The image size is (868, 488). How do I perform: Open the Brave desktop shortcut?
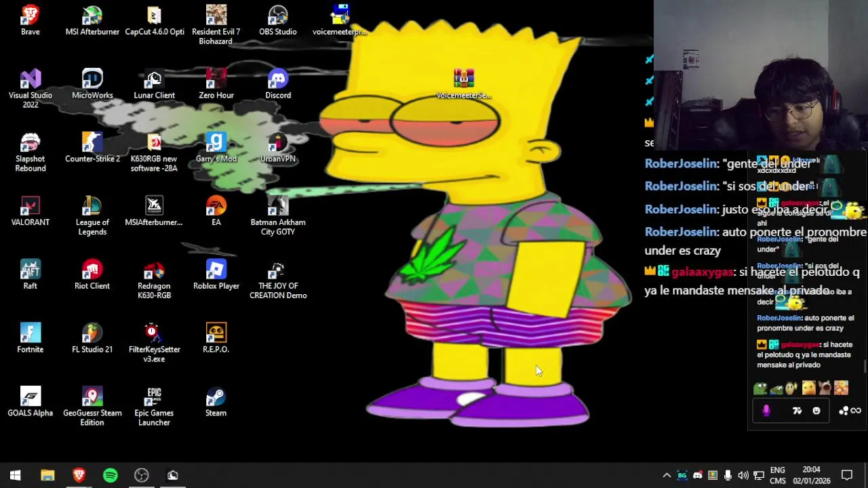pos(30,20)
